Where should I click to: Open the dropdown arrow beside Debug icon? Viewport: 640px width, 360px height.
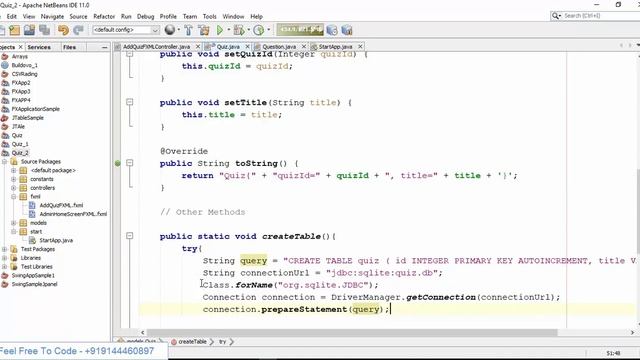(x=248, y=30)
